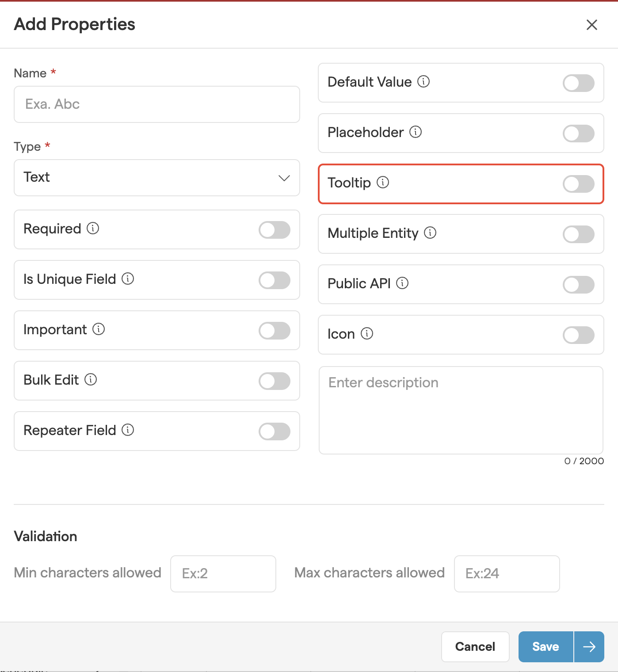Viewport: 618px width, 672px height.
Task: Click the Repeater Field info icon
Action: [x=128, y=430]
